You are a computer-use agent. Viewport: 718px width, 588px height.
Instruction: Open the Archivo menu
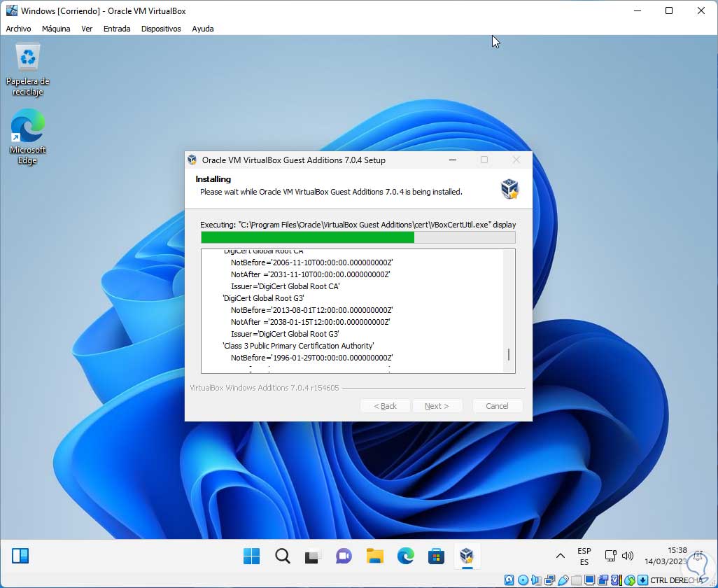18,29
